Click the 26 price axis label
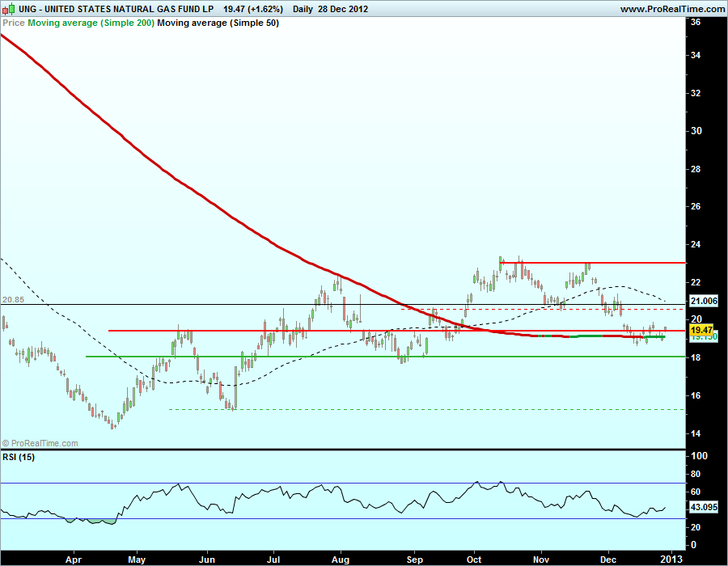 point(696,206)
